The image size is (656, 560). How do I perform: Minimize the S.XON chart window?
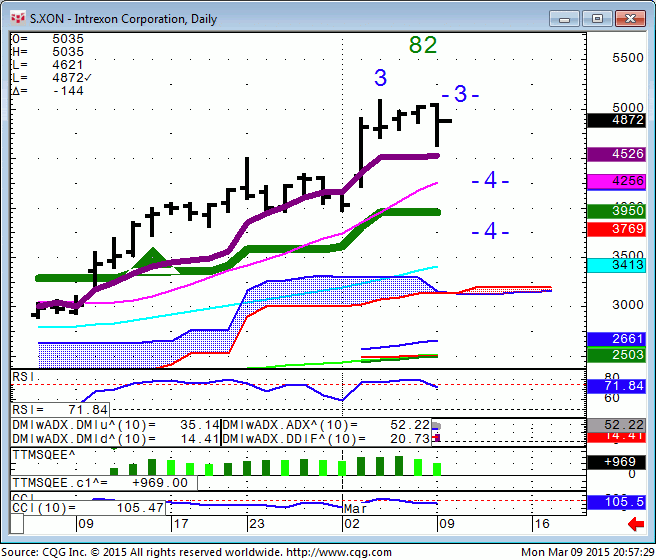(564, 19)
